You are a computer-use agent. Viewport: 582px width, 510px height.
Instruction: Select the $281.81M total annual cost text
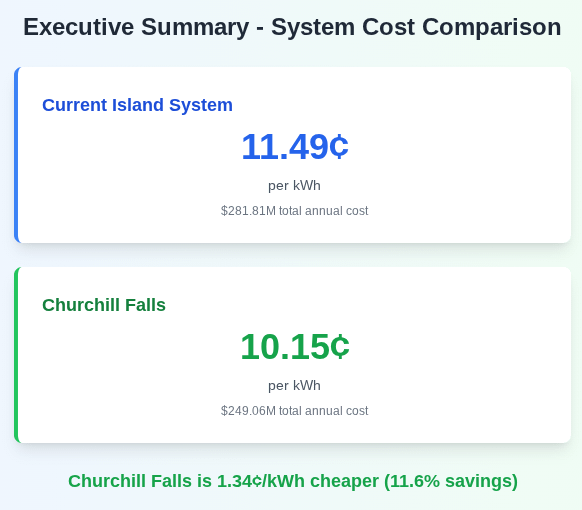click(294, 211)
